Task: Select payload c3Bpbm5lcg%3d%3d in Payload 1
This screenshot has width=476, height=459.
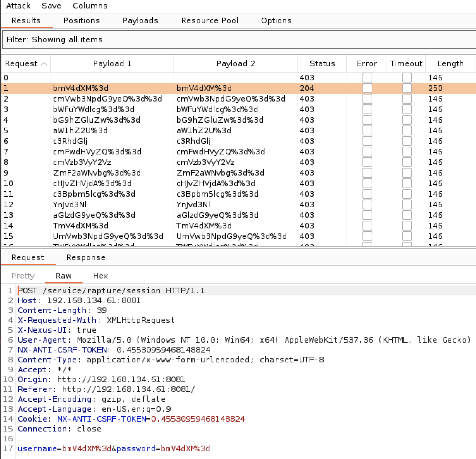Action: point(94,194)
